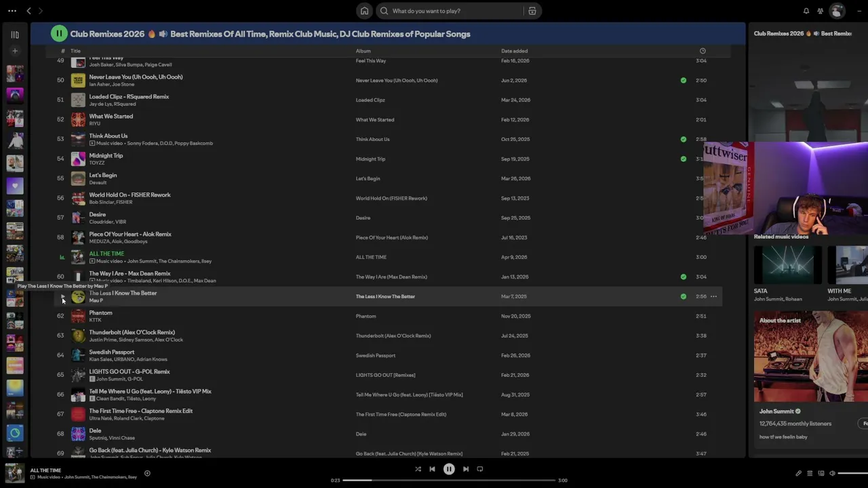
Task: Sort tracks by duration clock icon
Action: [x=703, y=51]
